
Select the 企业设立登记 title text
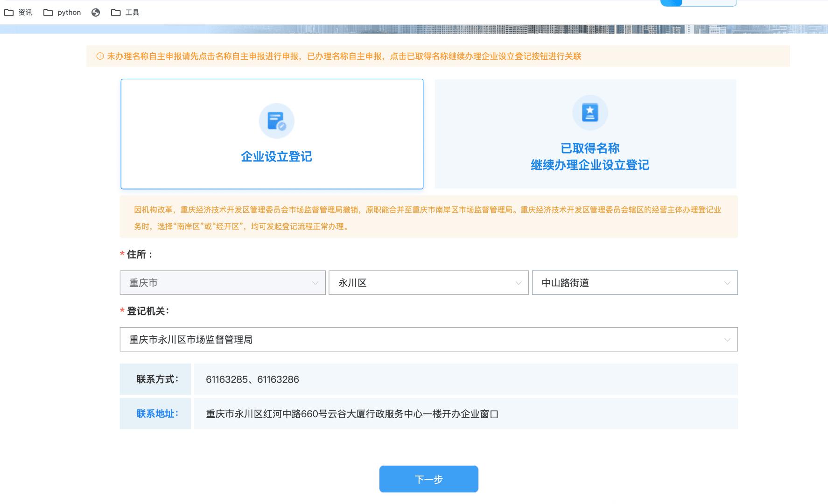276,157
